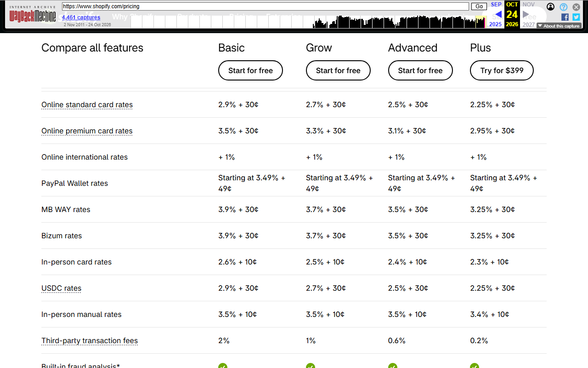
Task: Click In-person manual rates row label
Action: pos(81,315)
